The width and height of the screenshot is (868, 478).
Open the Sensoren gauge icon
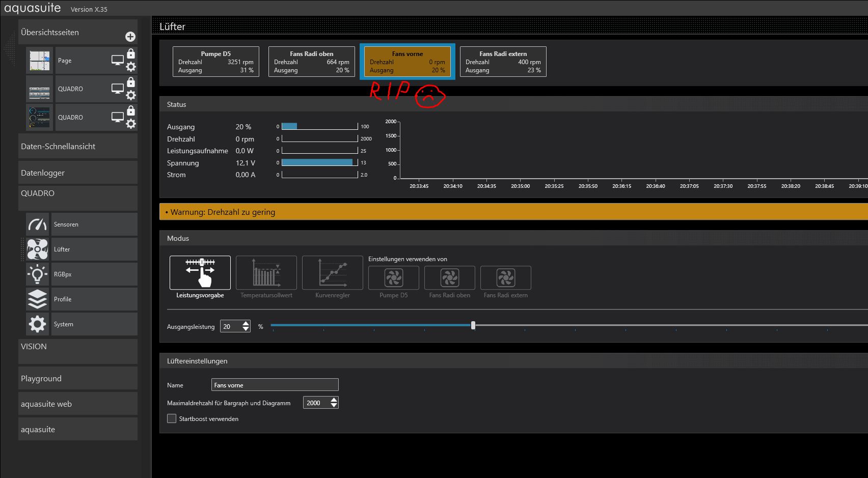pos(38,224)
